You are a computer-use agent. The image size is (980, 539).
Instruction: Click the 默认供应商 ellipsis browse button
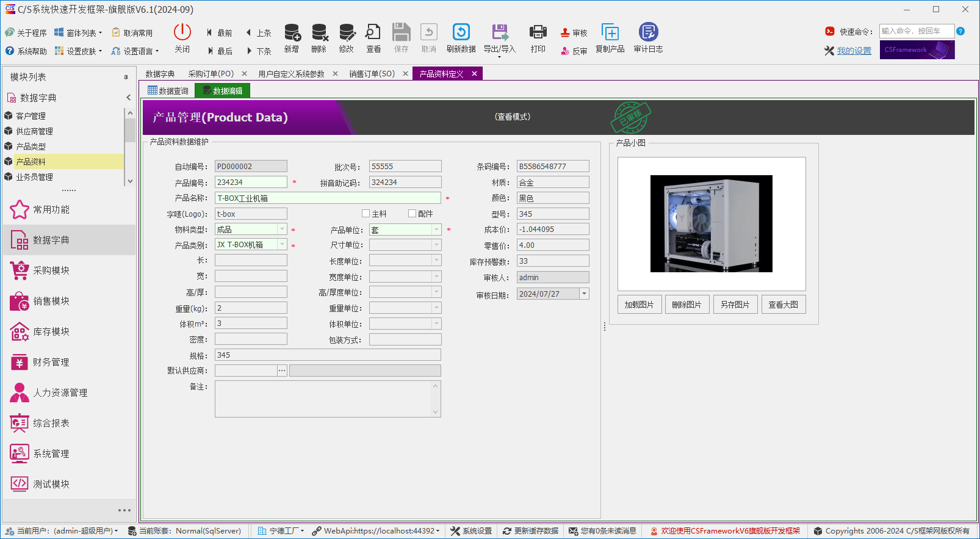pyautogui.click(x=282, y=371)
